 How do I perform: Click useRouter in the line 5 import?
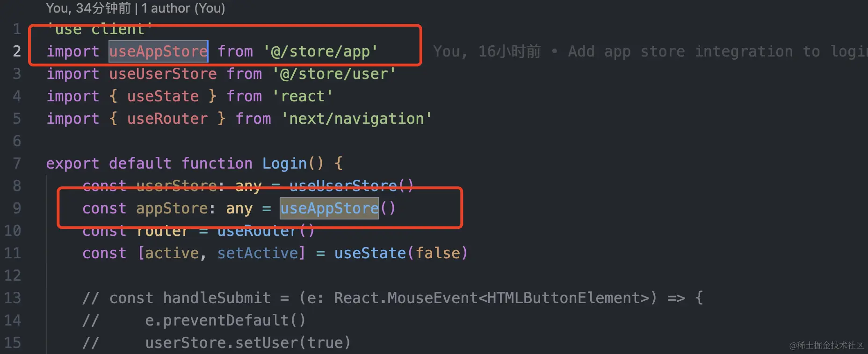[x=167, y=119]
